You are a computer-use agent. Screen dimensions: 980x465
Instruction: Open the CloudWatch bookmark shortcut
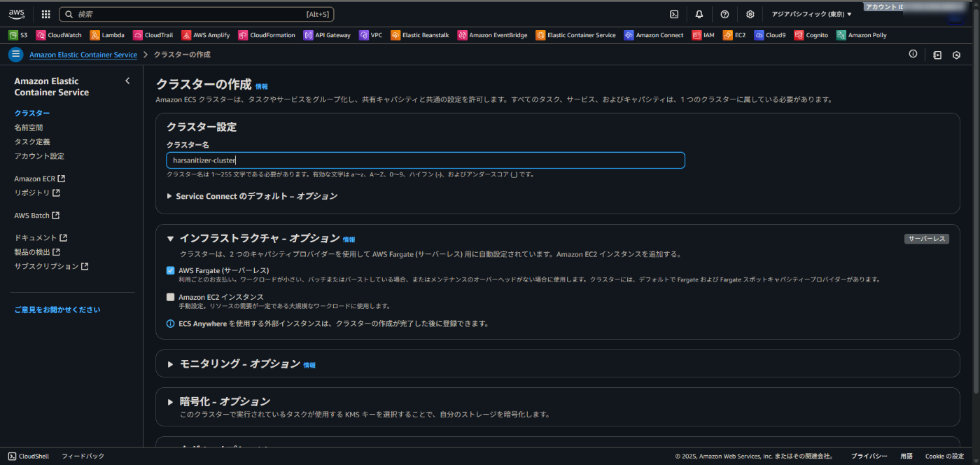59,35
